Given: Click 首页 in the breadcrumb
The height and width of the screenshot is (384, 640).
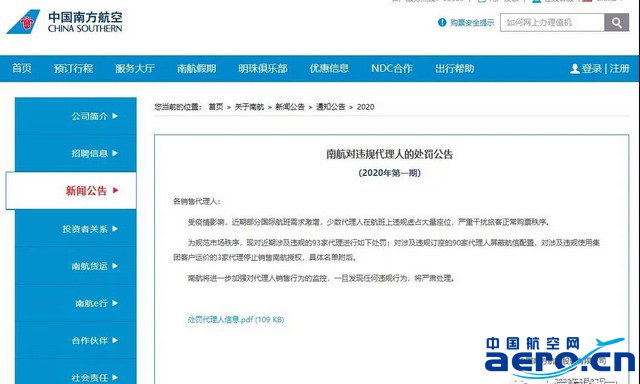Looking at the screenshot, I should tap(216, 107).
